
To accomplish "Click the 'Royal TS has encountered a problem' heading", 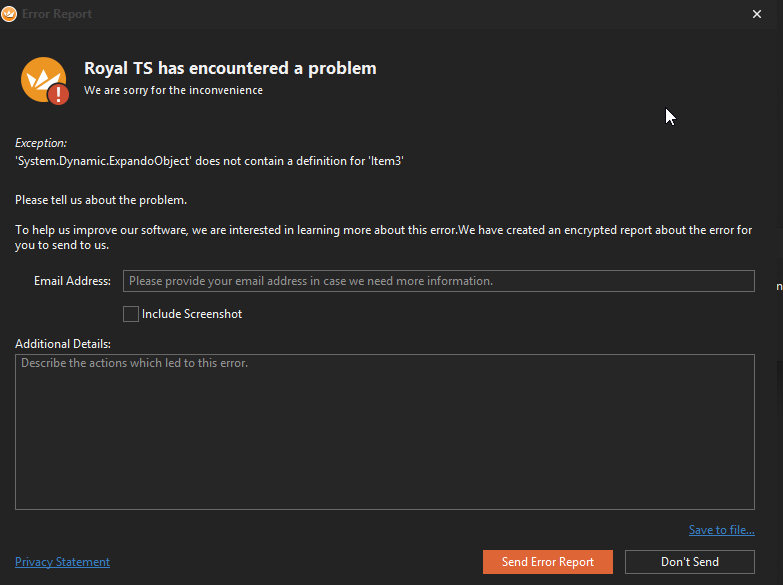I will tap(230, 68).
